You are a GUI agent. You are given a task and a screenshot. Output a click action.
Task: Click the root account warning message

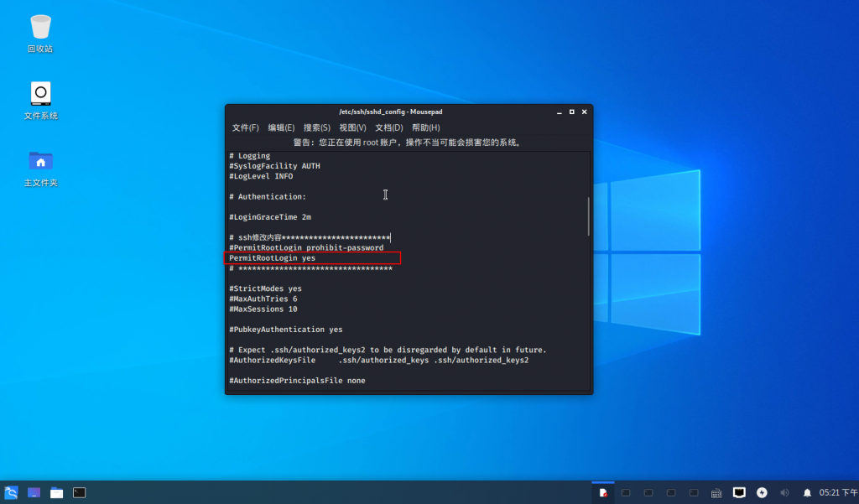point(409,143)
